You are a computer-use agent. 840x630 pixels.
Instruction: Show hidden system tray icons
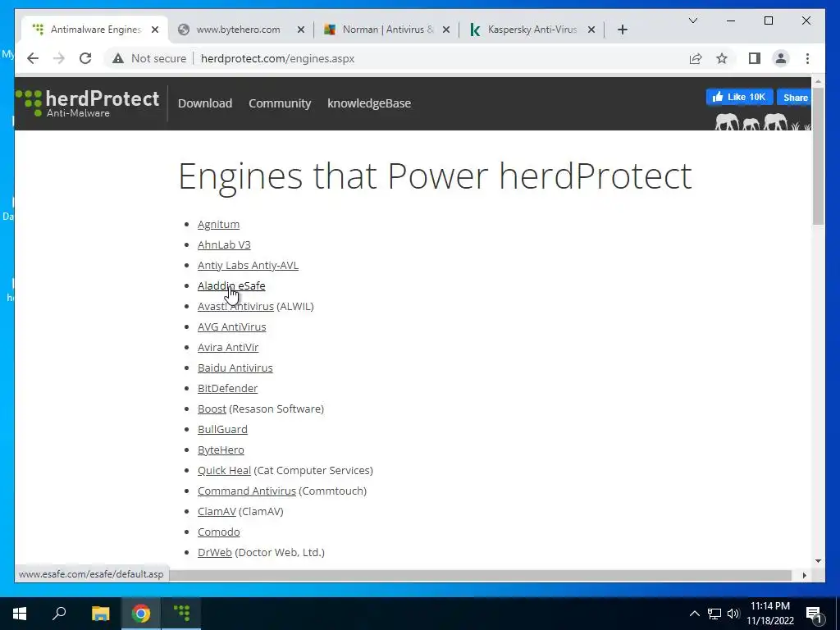point(694,614)
